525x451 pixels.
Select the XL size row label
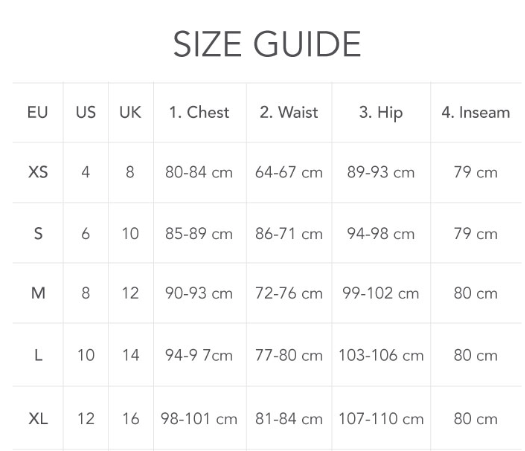[x=38, y=419]
